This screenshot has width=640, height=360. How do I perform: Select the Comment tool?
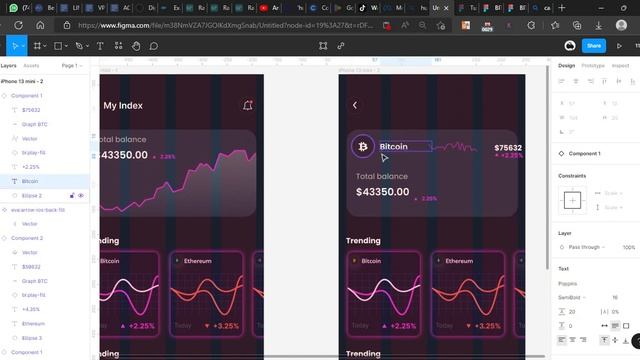point(154,46)
